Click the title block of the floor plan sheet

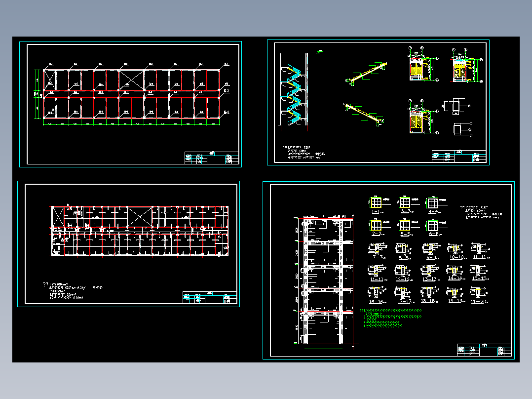point(210,297)
